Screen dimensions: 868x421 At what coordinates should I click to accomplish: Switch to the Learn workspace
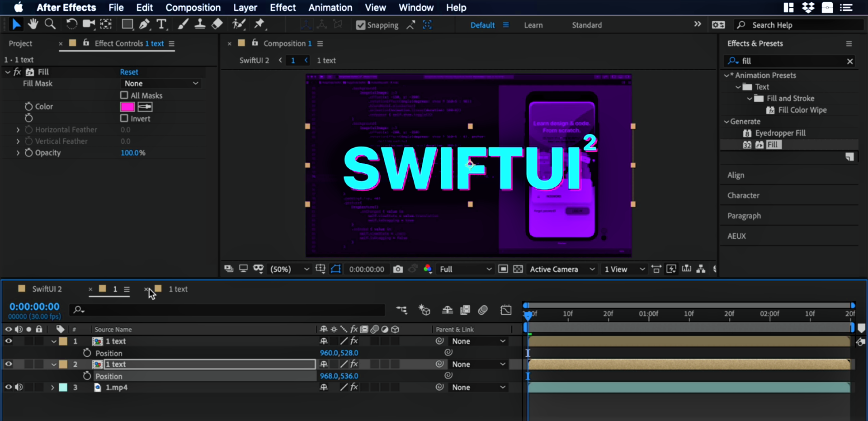pos(533,25)
